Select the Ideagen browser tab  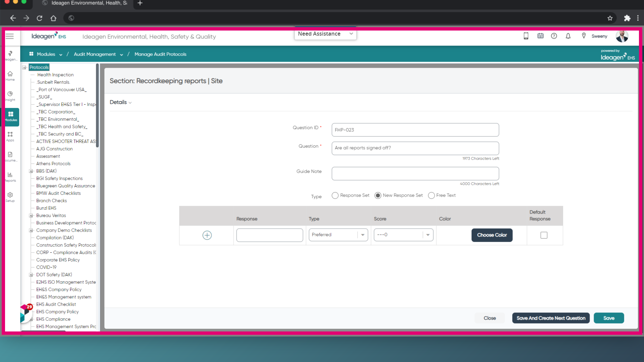pos(86,3)
